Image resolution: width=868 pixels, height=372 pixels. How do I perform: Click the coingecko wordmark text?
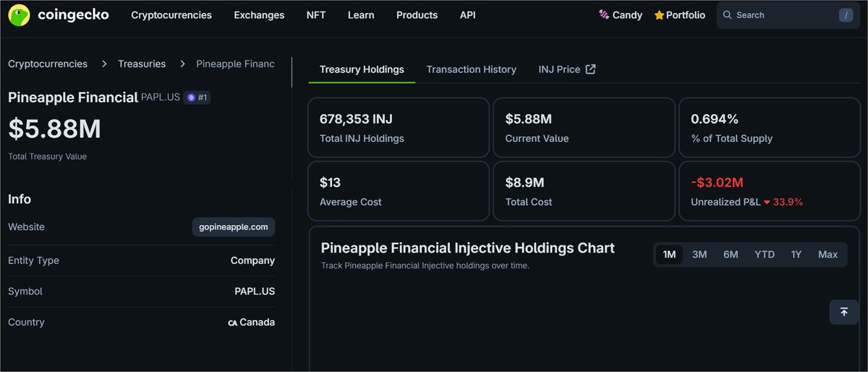click(x=73, y=14)
